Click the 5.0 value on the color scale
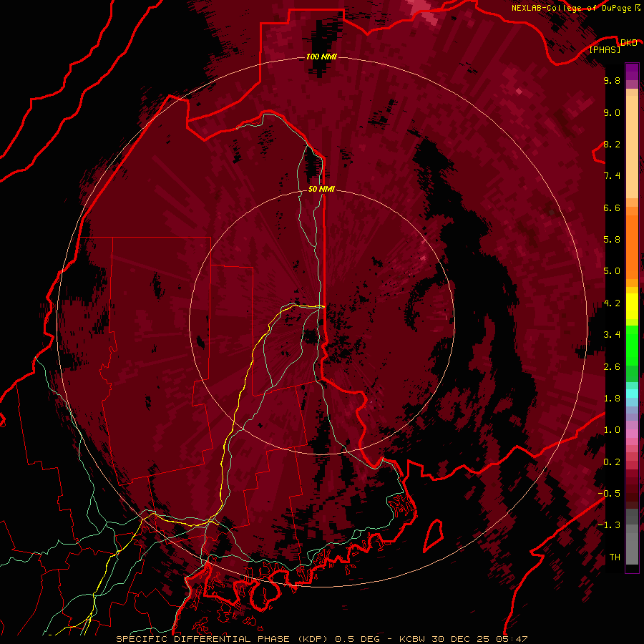Screen dimensions: 644x644 point(612,271)
